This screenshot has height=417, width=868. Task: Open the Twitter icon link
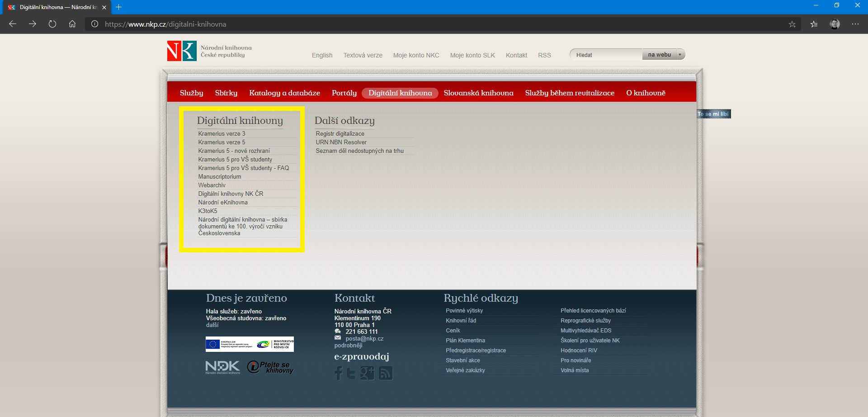tap(351, 373)
